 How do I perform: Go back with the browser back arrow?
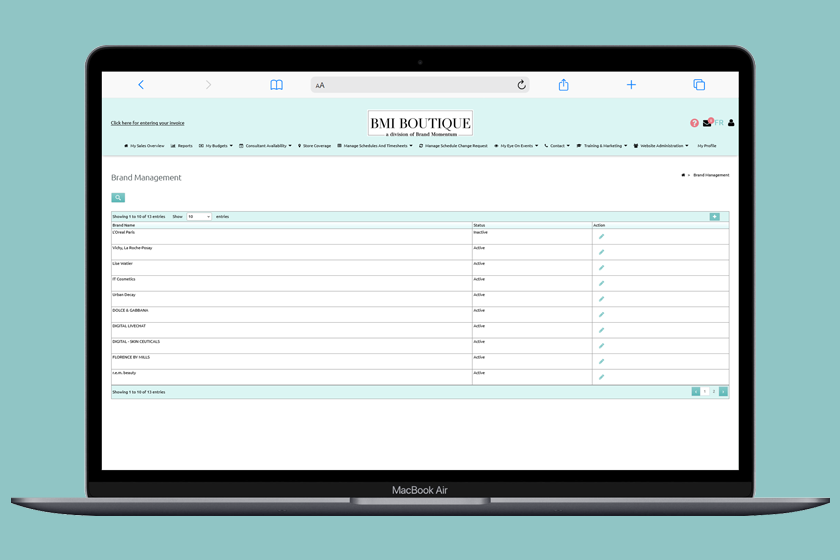click(141, 85)
